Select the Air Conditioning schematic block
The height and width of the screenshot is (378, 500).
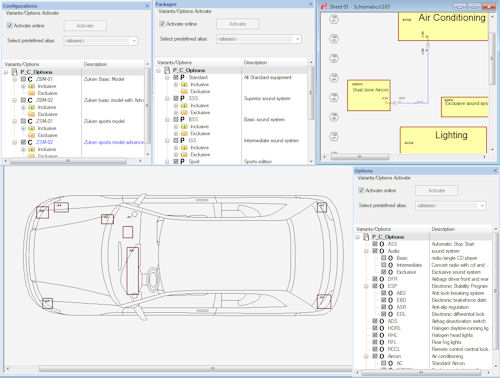pos(443,27)
